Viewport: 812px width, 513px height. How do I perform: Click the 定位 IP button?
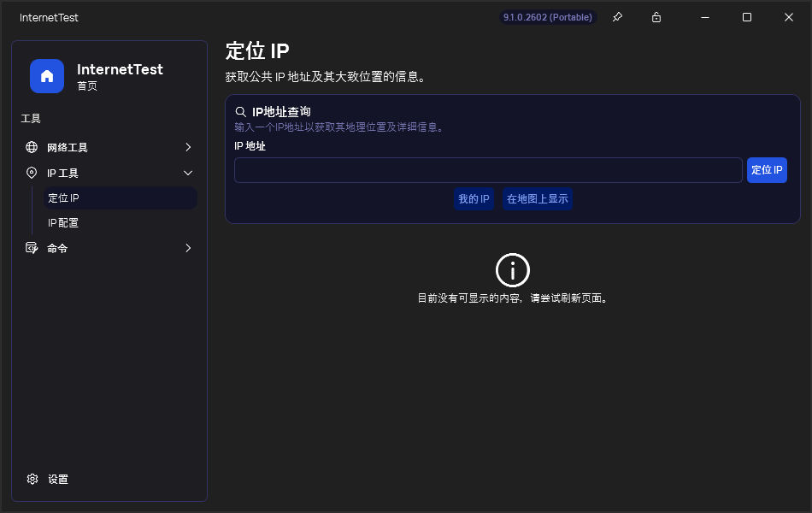(767, 169)
